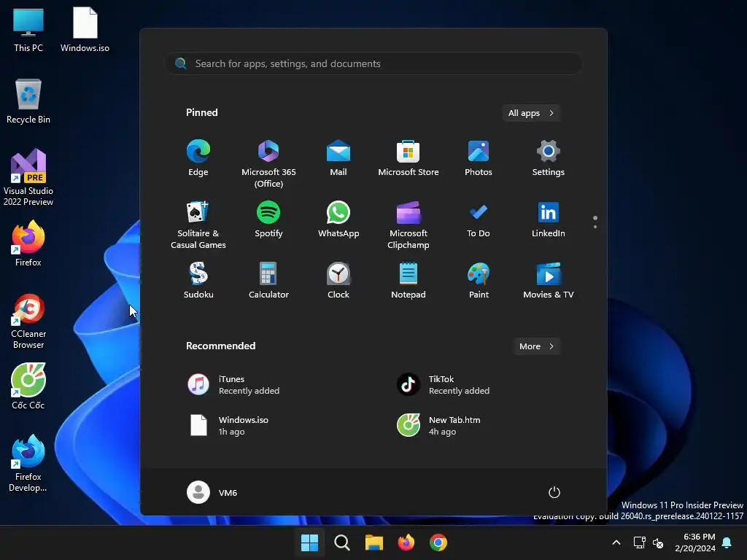This screenshot has width=747, height=560.
Task: Select the Recycle Bin desktop icon
Action: coord(28,101)
